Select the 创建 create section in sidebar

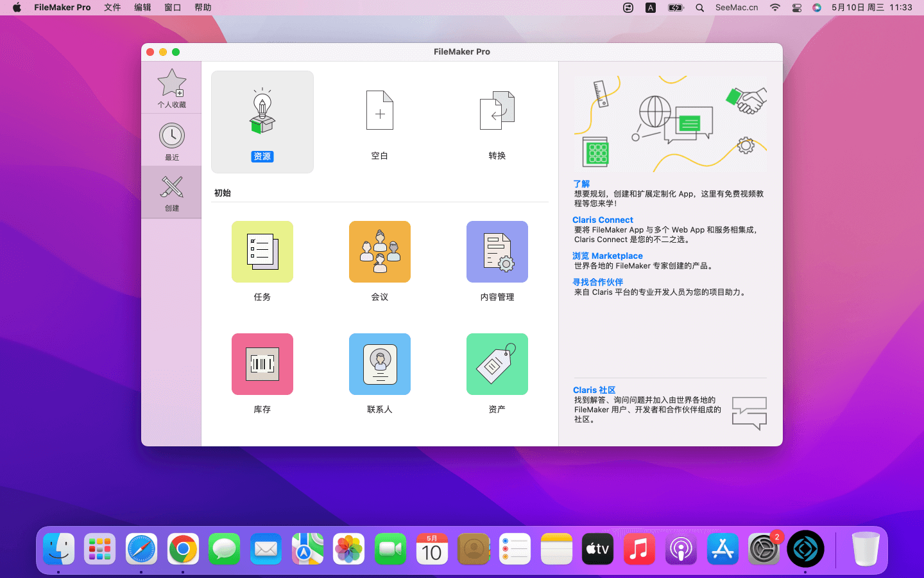pos(171,193)
